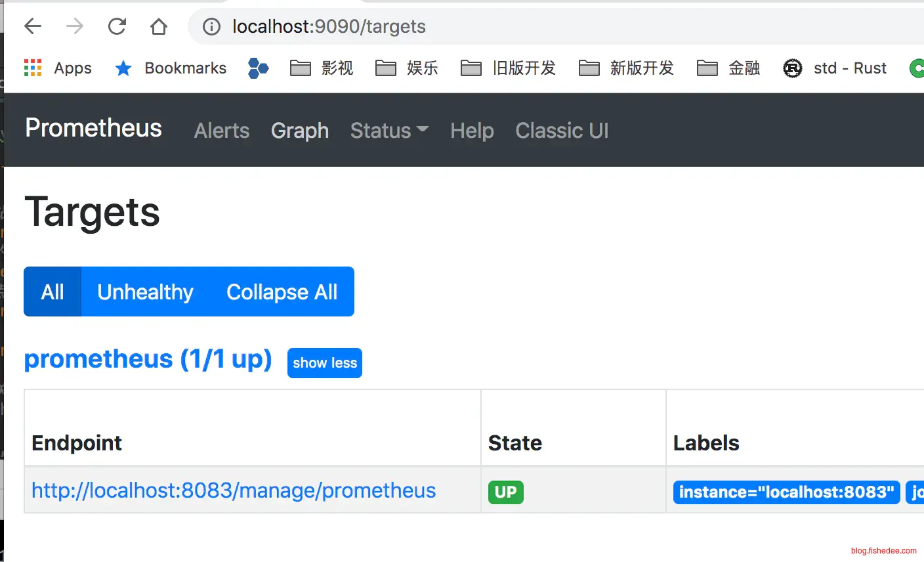Reload the page with refresh icon

tap(117, 26)
